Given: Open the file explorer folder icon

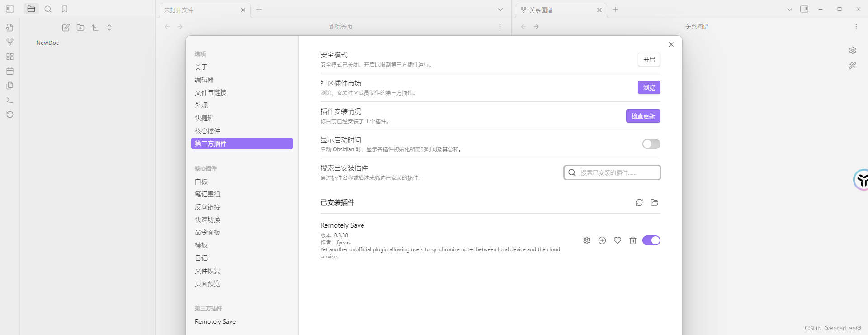Looking at the screenshot, I should [x=31, y=9].
